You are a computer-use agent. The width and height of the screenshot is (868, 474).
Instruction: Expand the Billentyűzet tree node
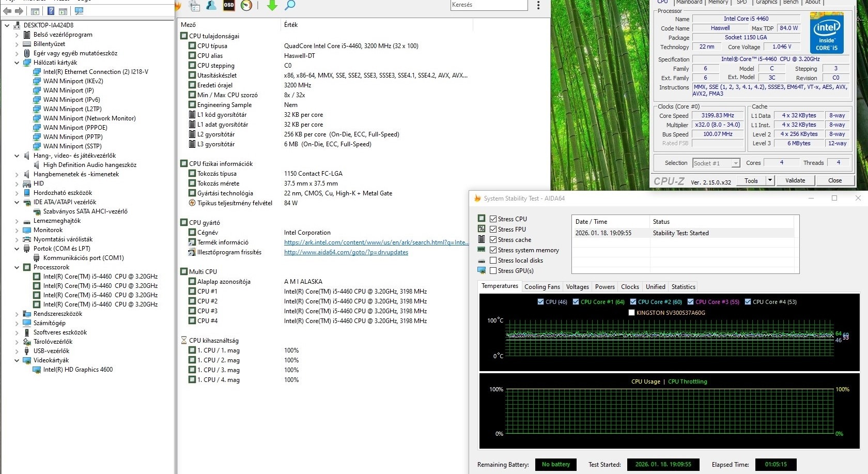(17, 44)
